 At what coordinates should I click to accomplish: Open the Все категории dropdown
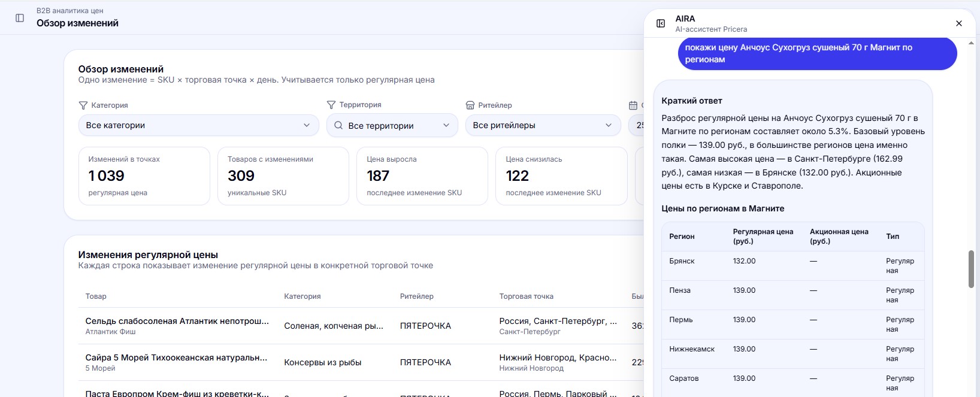[x=198, y=125]
